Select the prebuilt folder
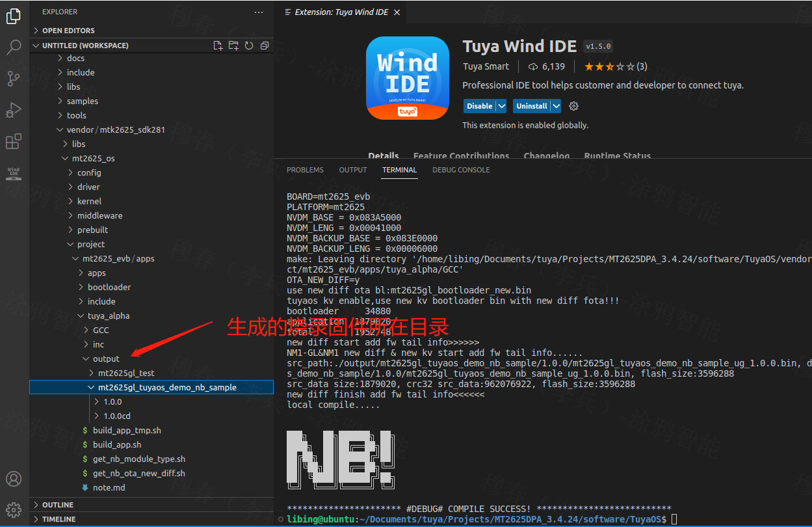Image resolution: width=812 pixels, height=527 pixels. pyautogui.click(x=151, y=230)
